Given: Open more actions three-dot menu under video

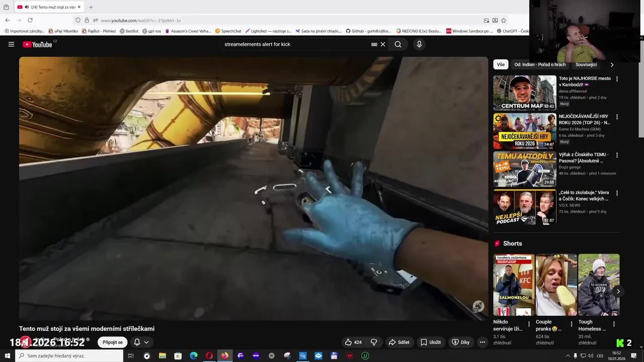Looking at the screenshot, I should pos(482,342).
